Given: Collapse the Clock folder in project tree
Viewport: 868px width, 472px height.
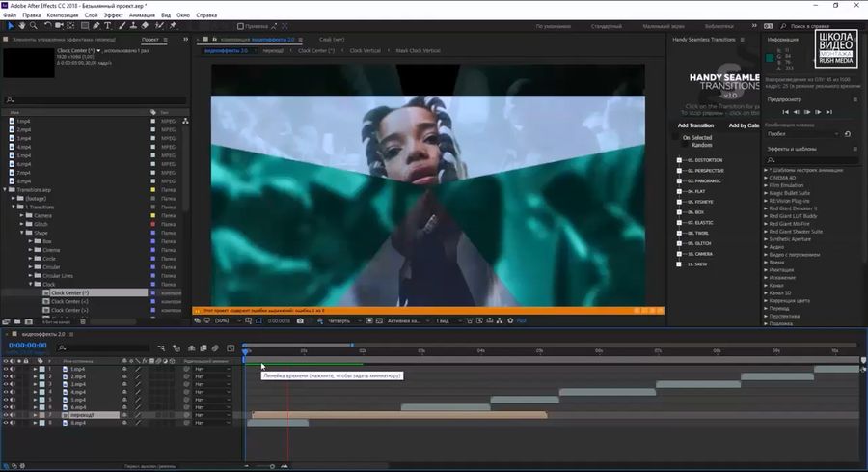Looking at the screenshot, I should pos(31,284).
